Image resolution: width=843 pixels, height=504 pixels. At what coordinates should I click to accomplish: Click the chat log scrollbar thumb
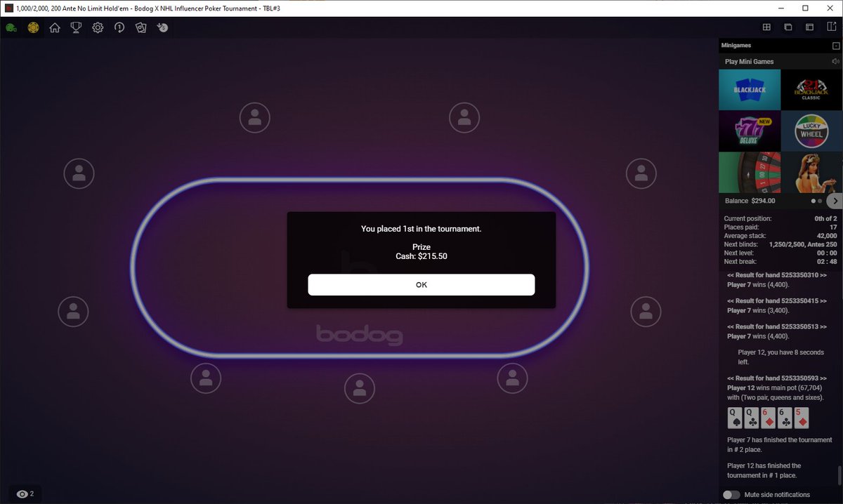(x=839, y=475)
